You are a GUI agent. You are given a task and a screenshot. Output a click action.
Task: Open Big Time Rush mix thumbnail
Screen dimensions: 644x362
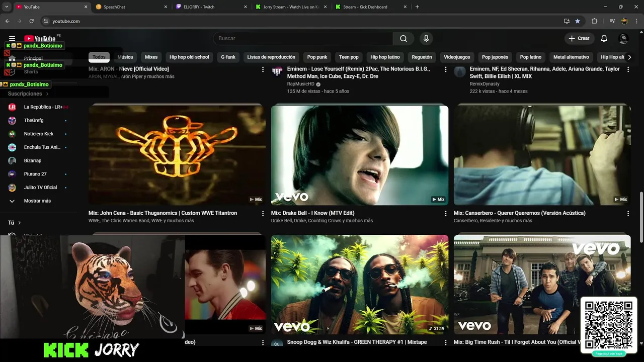pos(542,285)
